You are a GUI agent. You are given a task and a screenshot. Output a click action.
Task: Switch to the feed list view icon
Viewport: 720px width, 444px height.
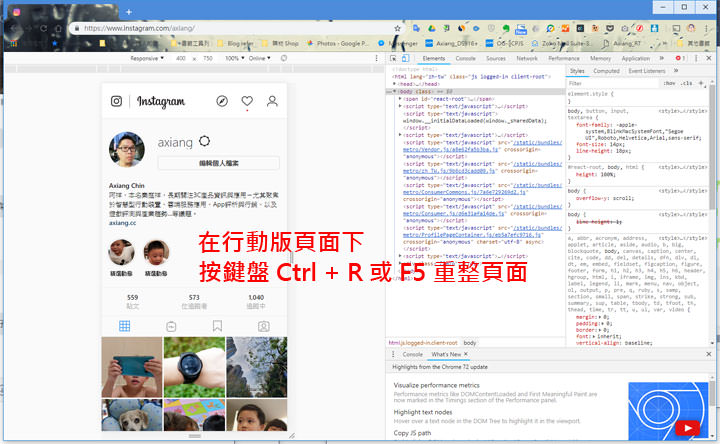tap(171, 326)
